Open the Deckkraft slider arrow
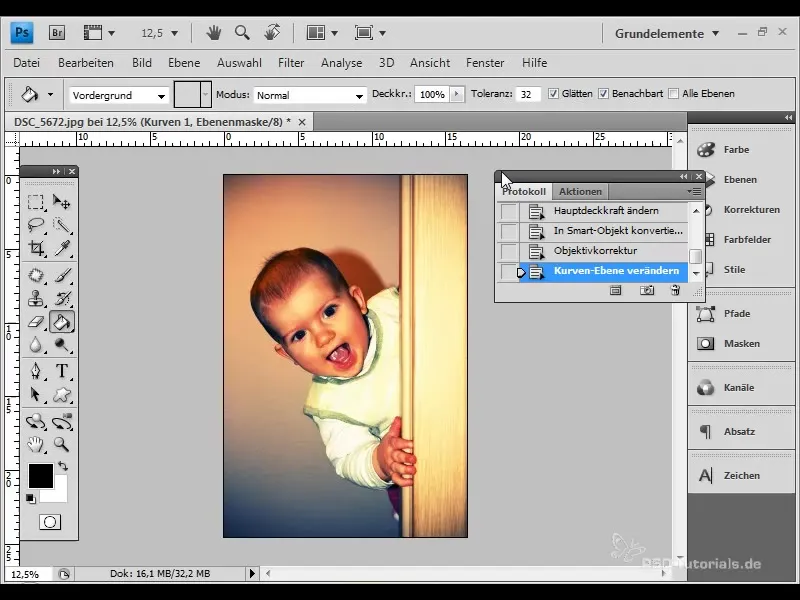This screenshot has width=800, height=600. click(457, 94)
